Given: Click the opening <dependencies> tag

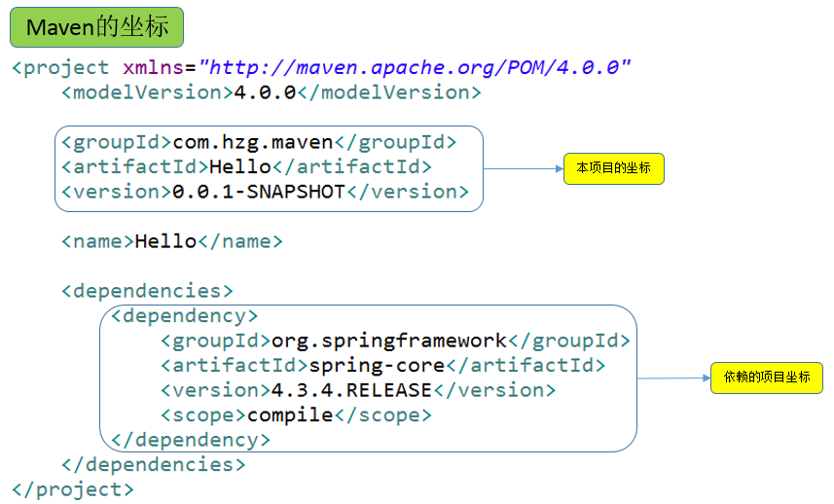Looking at the screenshot, I should (x=147, y=291).
